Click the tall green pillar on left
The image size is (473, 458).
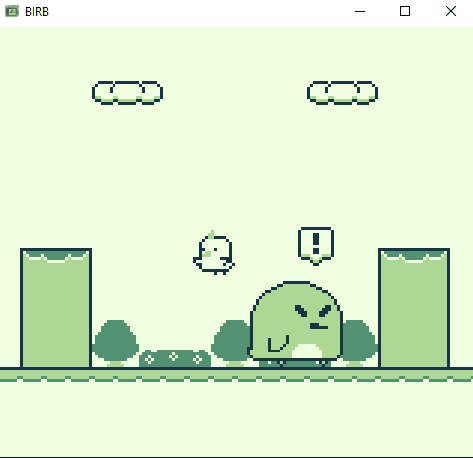pyautogui.click(x=56, y=308)
